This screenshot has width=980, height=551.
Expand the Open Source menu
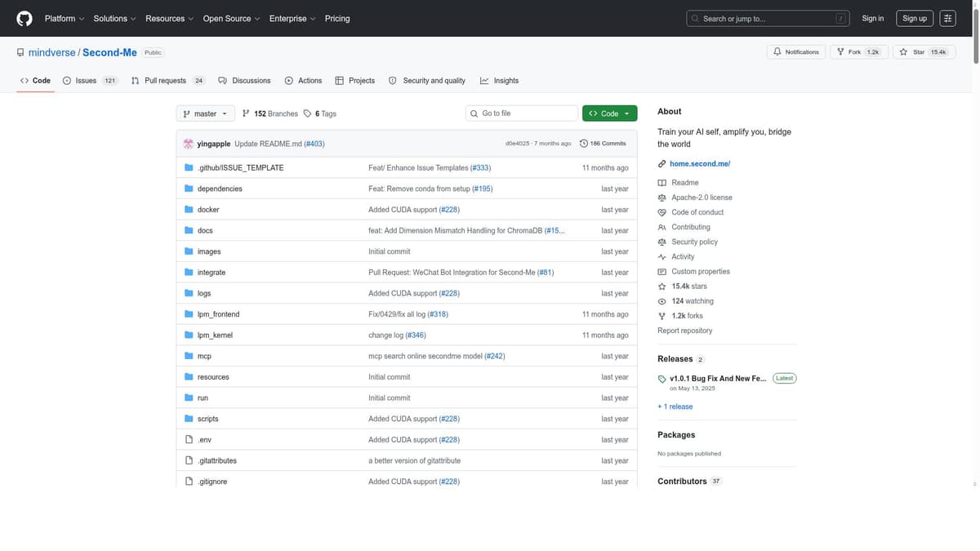coord(231,18)
